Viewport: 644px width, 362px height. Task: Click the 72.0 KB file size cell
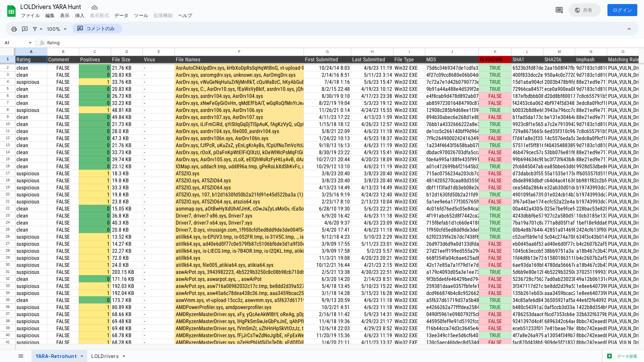[127, 258]
